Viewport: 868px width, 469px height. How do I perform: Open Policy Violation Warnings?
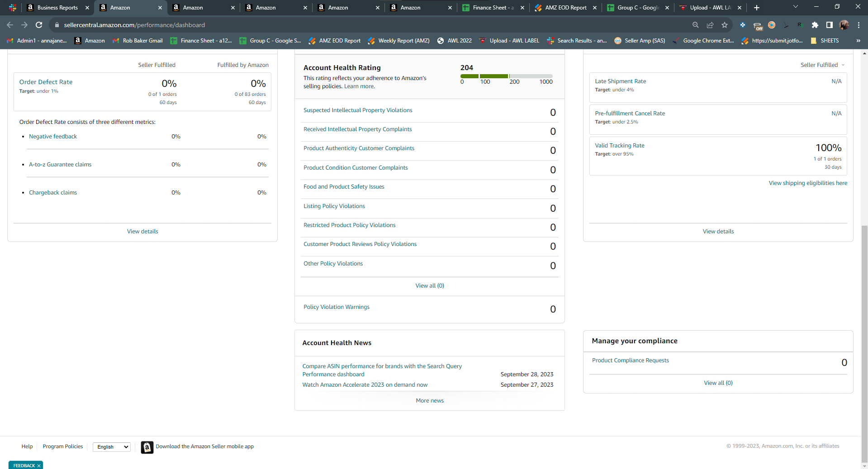[337, 307]
